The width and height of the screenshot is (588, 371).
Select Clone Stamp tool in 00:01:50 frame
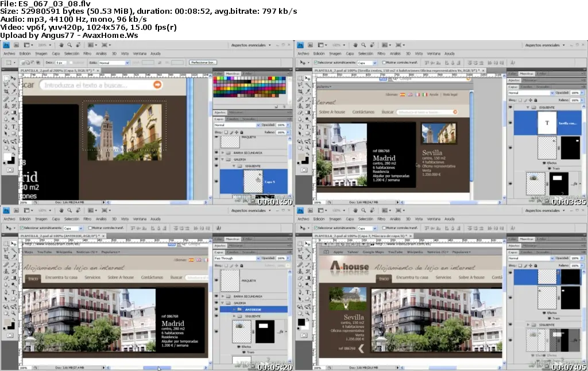pyautogui.click(x=6, y=106)
